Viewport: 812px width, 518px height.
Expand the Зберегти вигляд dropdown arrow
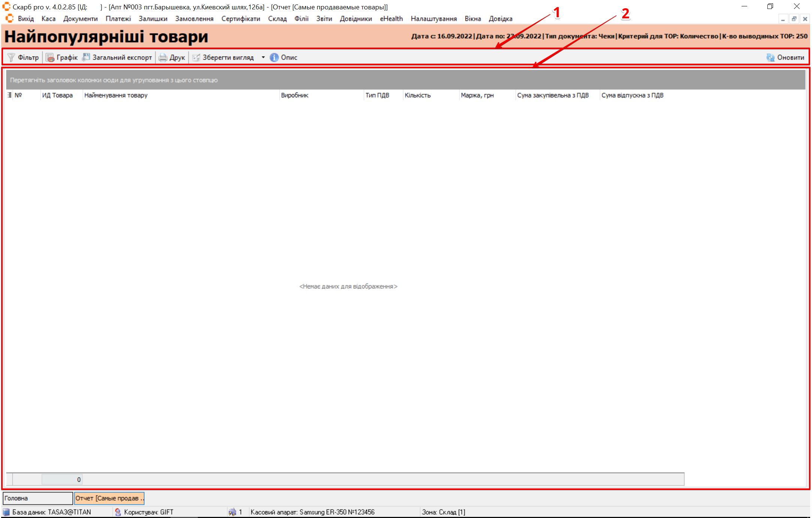tap(263, 57)
